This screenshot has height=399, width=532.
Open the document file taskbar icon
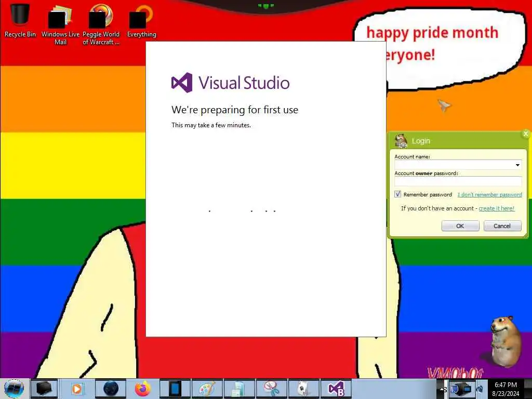239,389
